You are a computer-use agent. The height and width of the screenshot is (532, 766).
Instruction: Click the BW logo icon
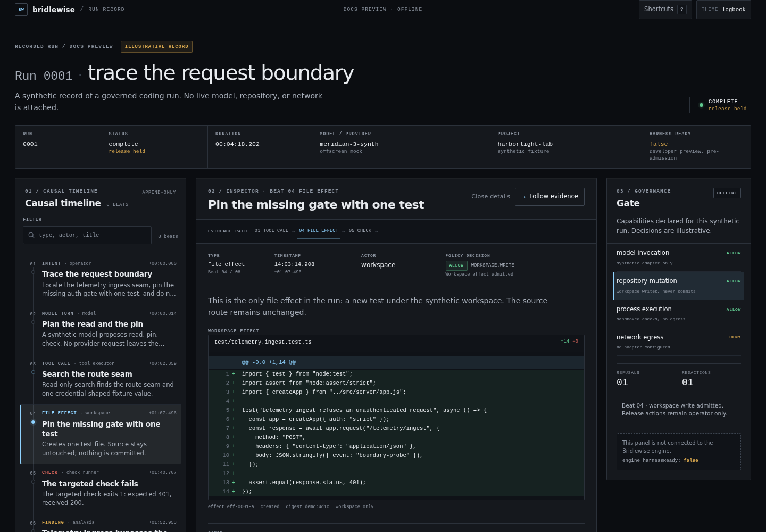pos(21,9)
